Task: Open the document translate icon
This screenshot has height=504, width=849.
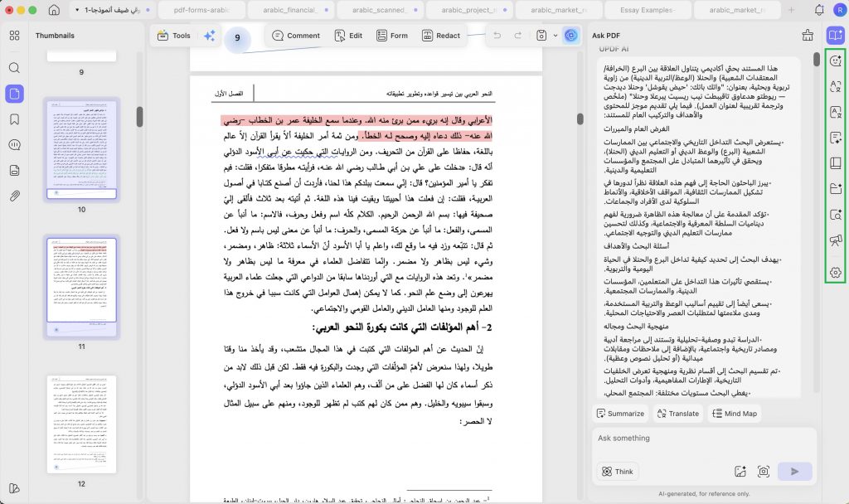Action: (x=836, y=113)
